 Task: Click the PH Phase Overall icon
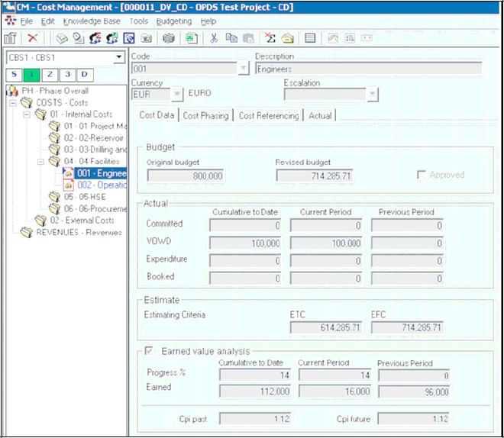12,91
